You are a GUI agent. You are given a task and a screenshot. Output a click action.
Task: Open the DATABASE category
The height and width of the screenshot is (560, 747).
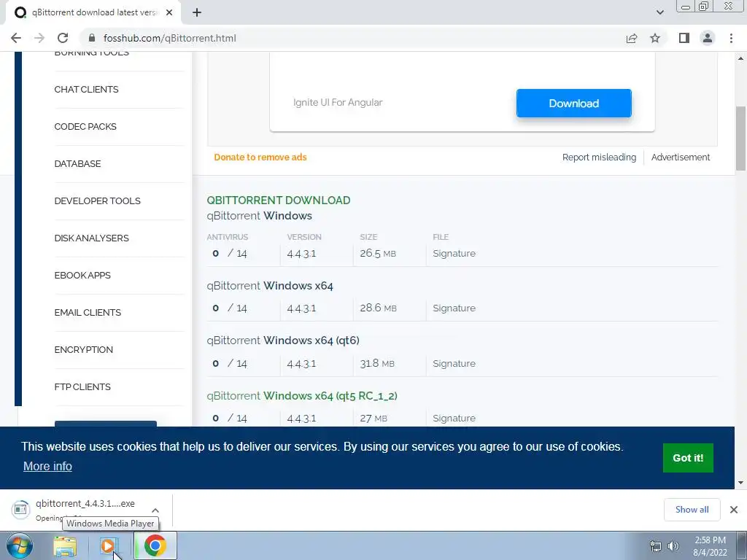point(77,164)
